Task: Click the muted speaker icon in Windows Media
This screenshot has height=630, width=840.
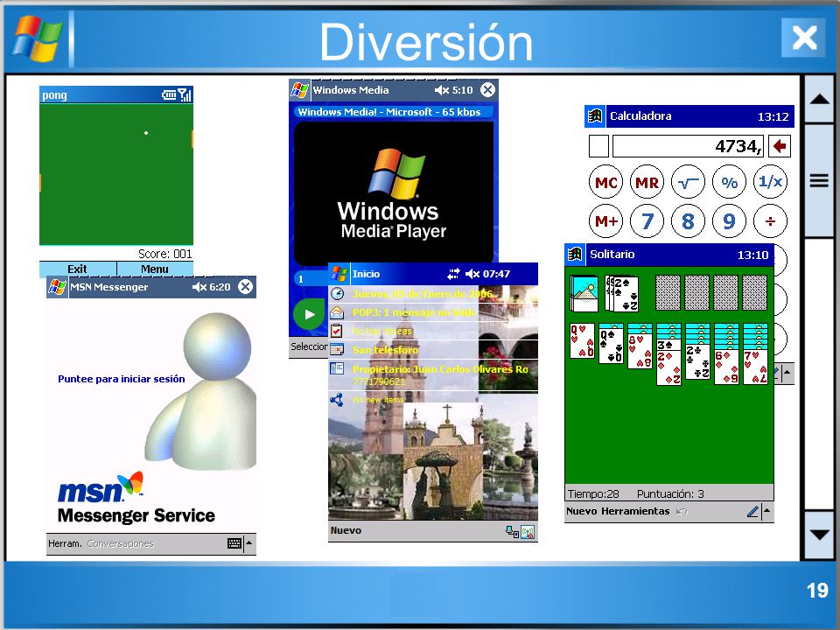Action: [x=441, y=90]
